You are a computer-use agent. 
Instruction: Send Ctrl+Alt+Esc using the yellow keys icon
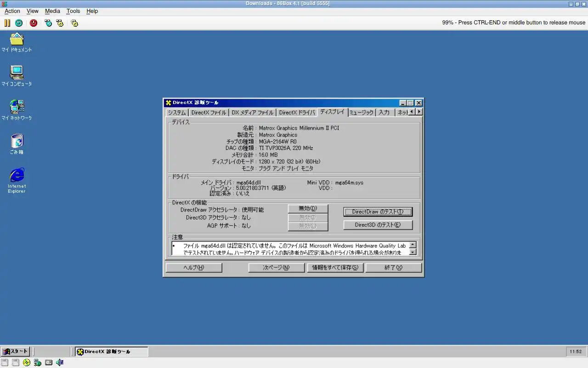pos(60,23)
